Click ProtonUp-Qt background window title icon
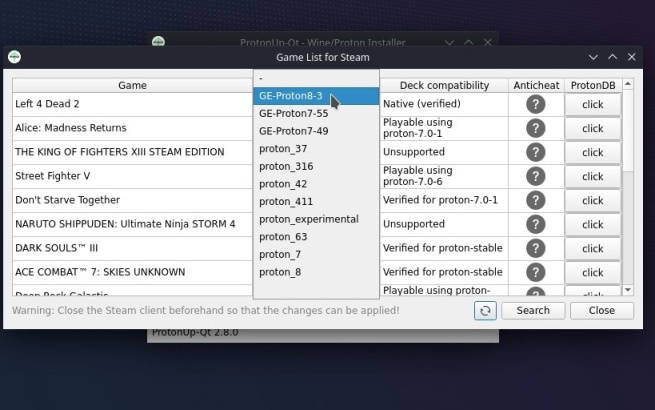Screen dimensions: 655x410 pyautogui.click(x=158, y=41)
